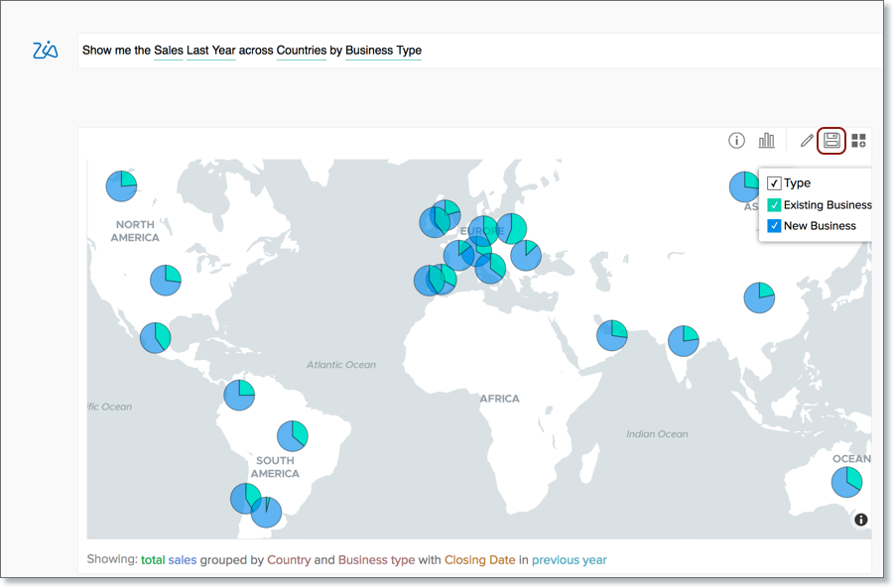Click the underlined Sales keyword in query
The width and height of the screenshot is (894, 588).
coord(168,51)
